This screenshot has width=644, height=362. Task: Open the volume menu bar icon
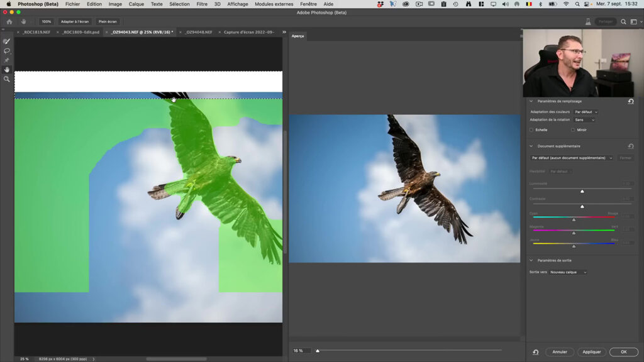point(505,4)
